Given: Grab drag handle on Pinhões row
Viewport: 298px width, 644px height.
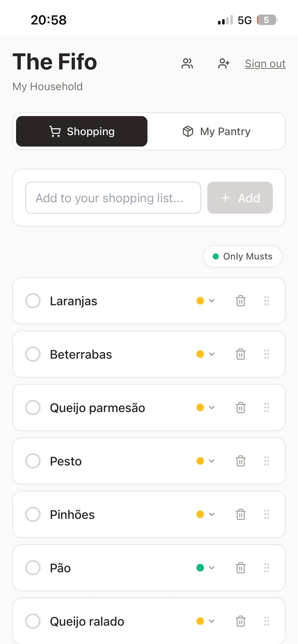Looking at the screenshot, I should point(267,515).
